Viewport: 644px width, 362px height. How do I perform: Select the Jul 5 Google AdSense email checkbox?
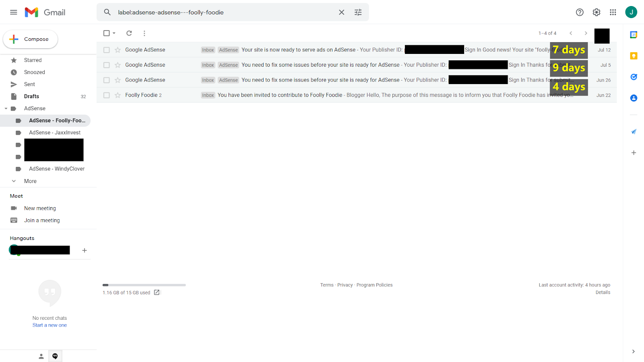pyautogui.click(x=106, y=65)
